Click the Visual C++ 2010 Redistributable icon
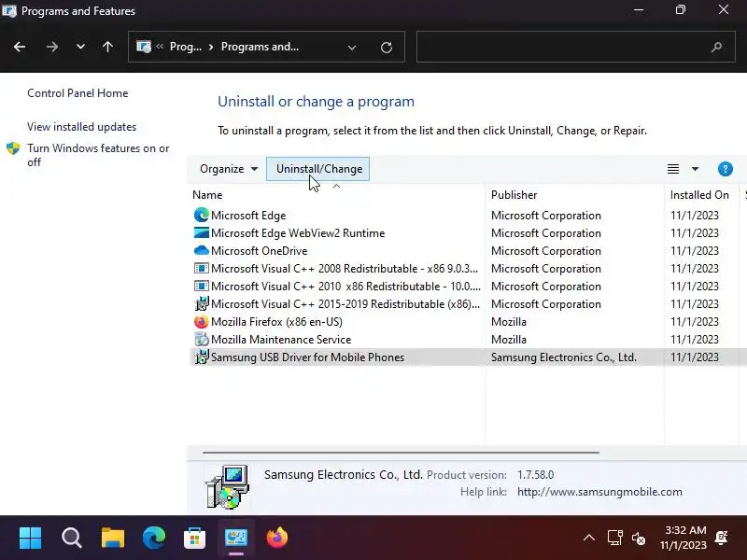747x560 pixels. [201, 287]
